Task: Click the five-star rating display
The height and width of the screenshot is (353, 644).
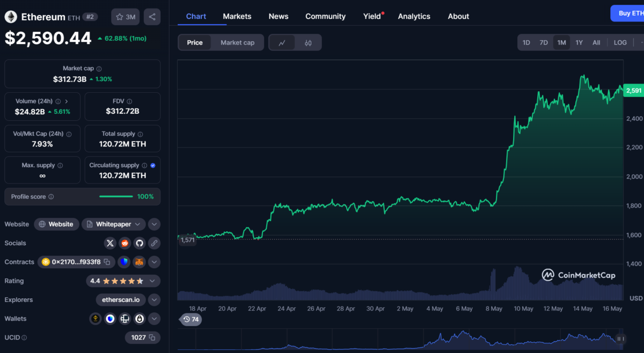Action: [x=123, y=281]
